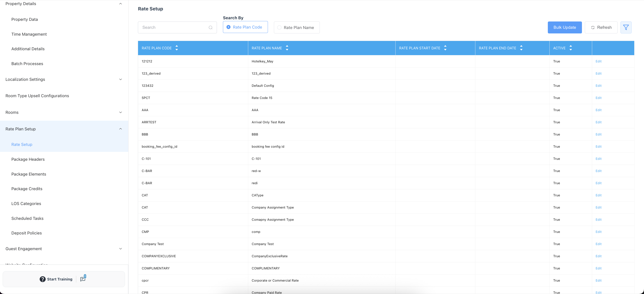Click the booking_fee_config_id code cell
644x294 pixels.
[193, 147]
